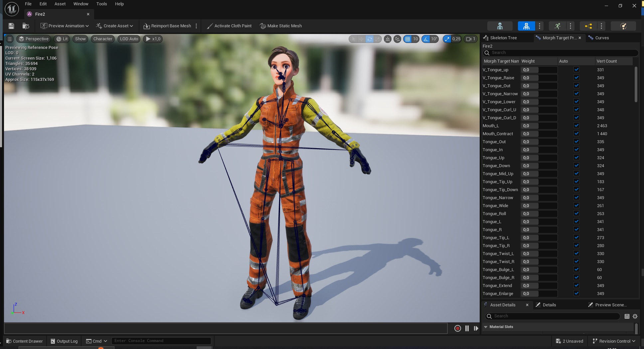Switch to the Animation mode running-figure icon
The height and width of the screenshot is (349, 644).
pos(558,26)
